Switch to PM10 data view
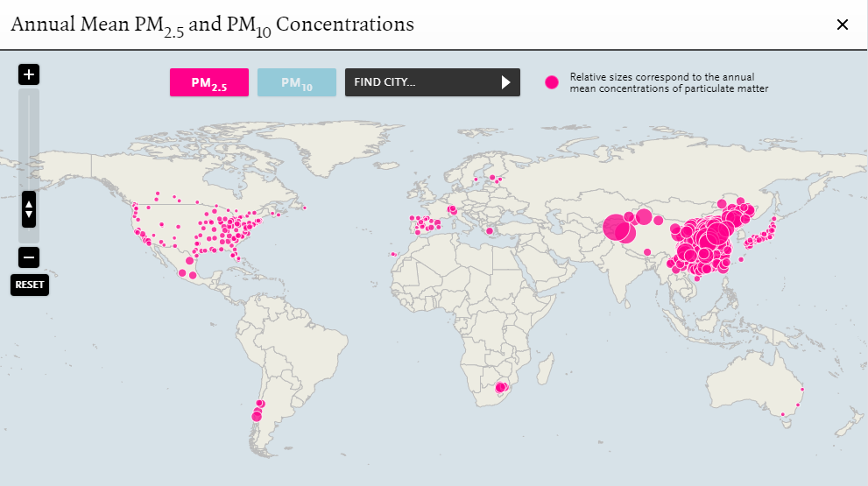868x486 pixels. pos(297,82)
